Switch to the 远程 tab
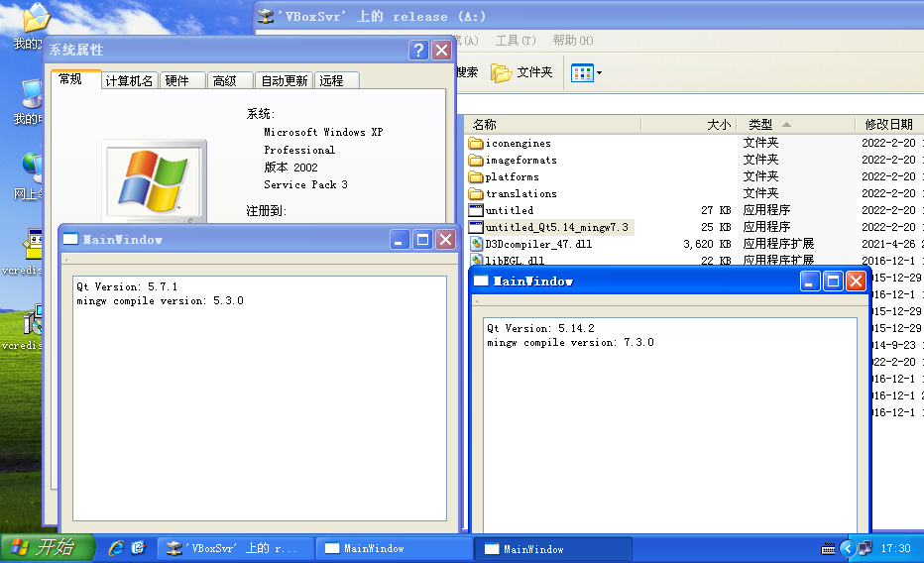Screen dimensions: 924x563 [337, 80]
